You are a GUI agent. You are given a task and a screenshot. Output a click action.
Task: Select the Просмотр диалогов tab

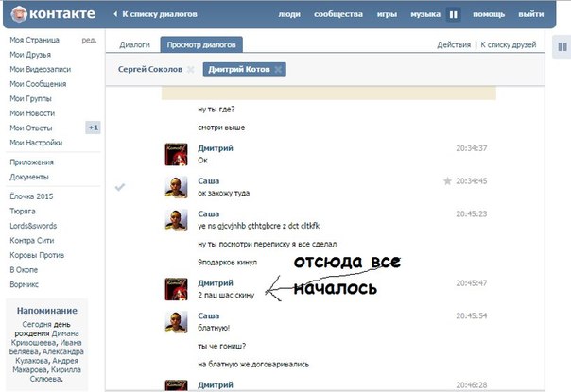click(201, 44)
